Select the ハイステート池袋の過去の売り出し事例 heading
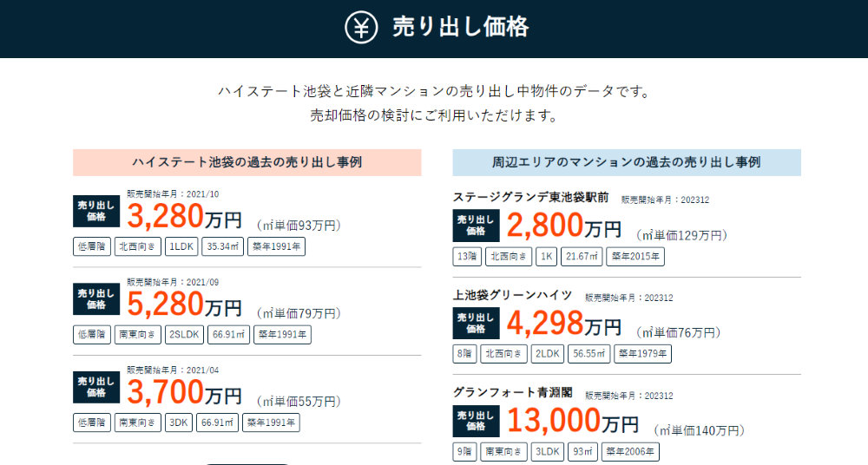 247,162
